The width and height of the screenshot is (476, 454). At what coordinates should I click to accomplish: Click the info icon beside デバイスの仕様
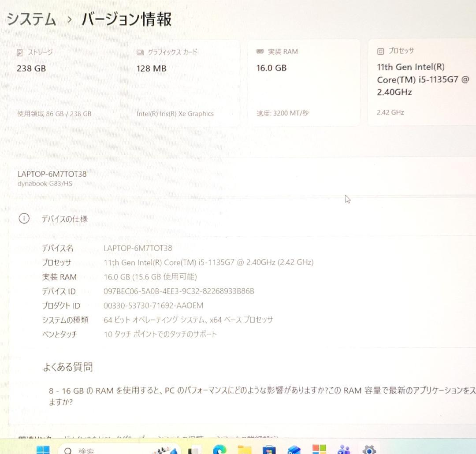(x=24, y=219)
